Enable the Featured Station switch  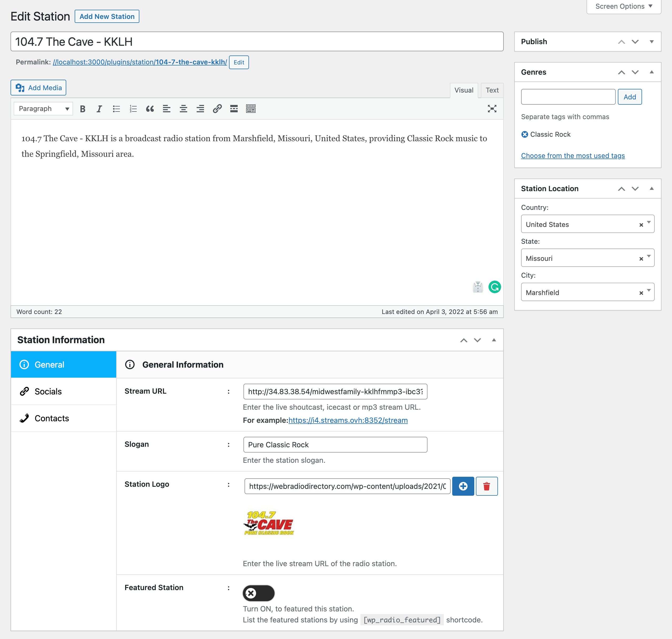pyautogui.click(x=258, y=593)
